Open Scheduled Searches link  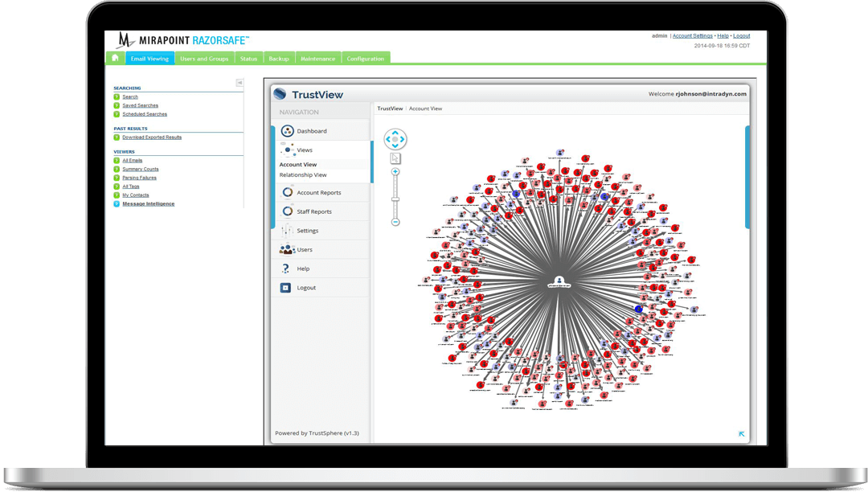pyautogui.click(x=145, y=114)
